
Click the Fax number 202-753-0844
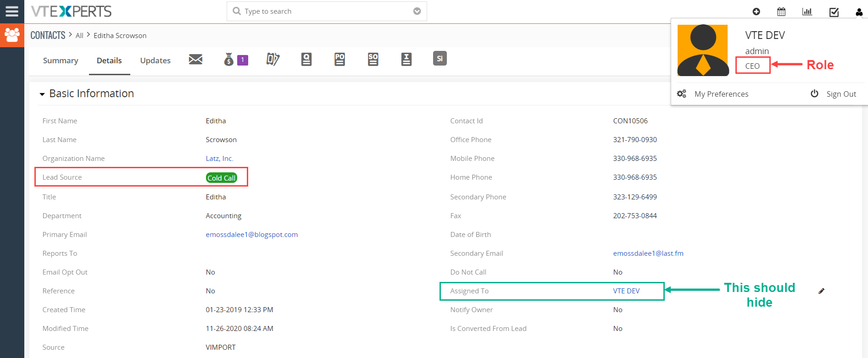[635, 216]
